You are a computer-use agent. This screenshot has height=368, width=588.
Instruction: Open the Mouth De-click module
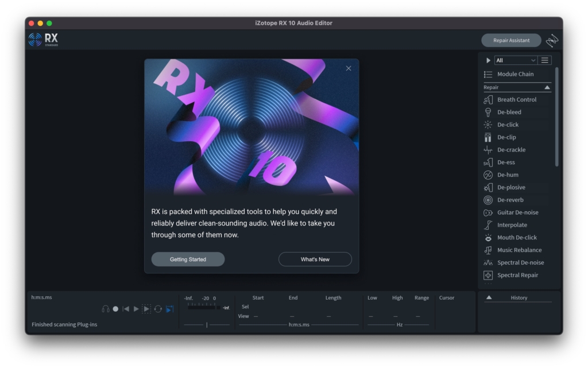tap(516, 237)
